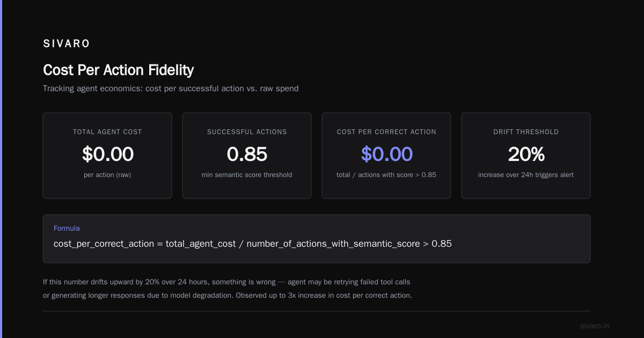Click the tracking agent economics subtitle
Image resolution: width=644 pixels, height=338 pixels.
tap(171, 89)
